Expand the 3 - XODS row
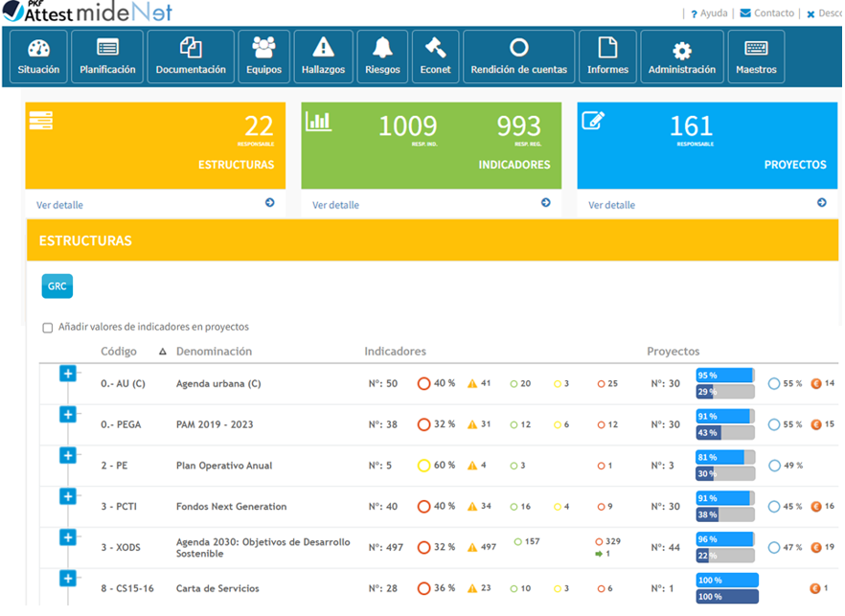Image resolution: width=845 pixels, height=616 pixels. pyautogui.click(x=68, y=537)
